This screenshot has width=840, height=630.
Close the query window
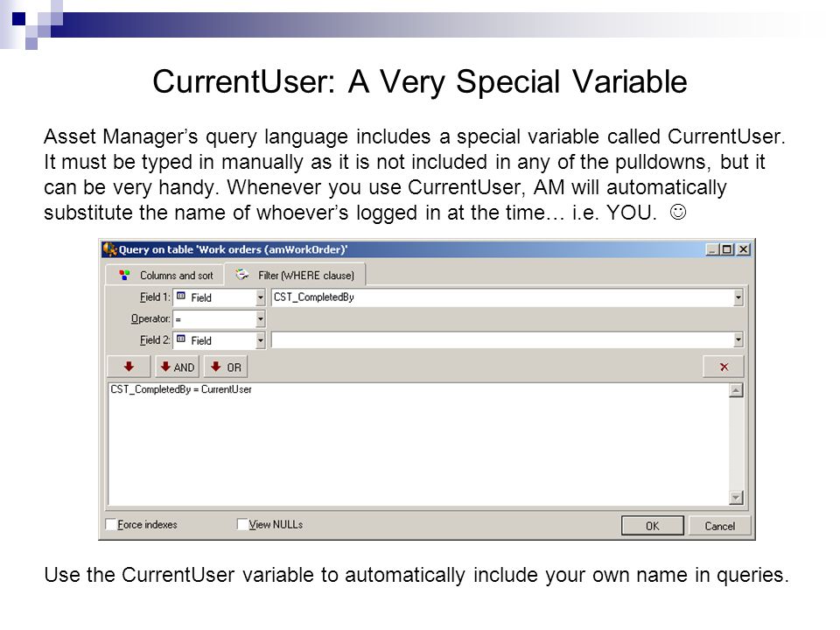744,249
